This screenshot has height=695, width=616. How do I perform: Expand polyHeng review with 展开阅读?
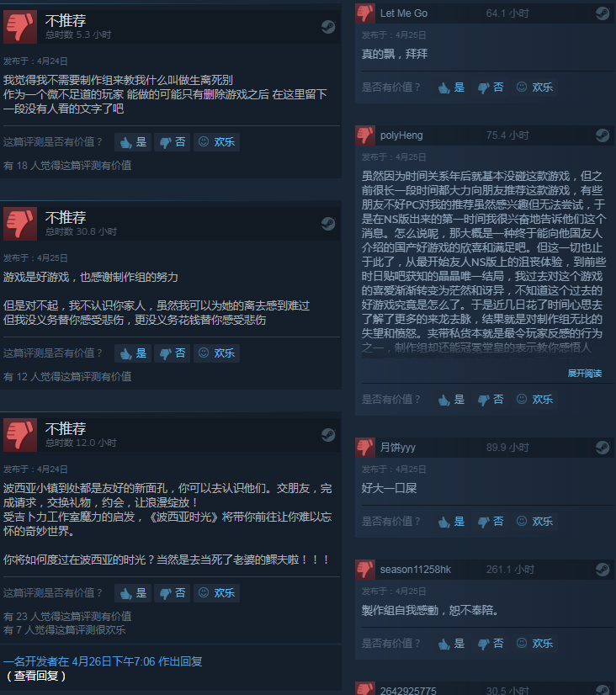click(x=585, y=374)
